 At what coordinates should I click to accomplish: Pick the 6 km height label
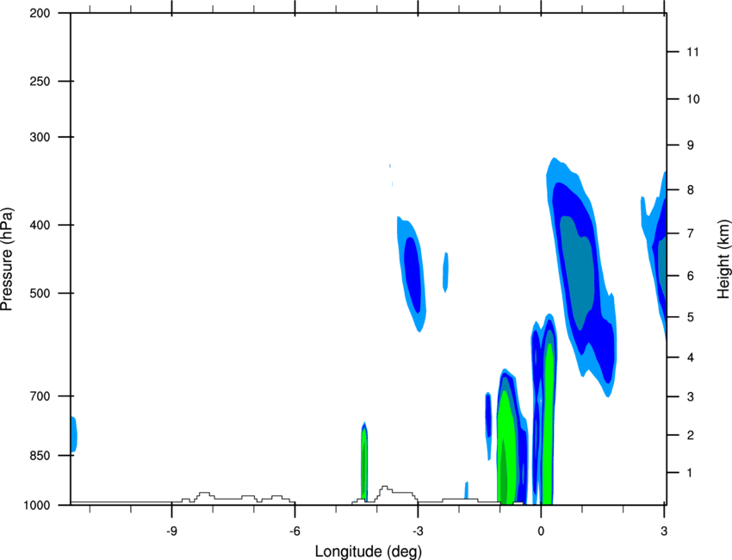pyautogui.click(x=690, y=276)
